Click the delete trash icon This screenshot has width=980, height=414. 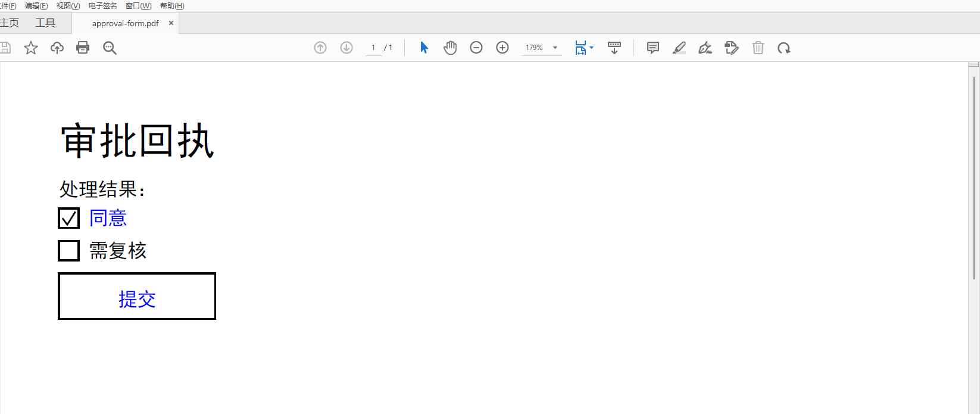[758, 48]
